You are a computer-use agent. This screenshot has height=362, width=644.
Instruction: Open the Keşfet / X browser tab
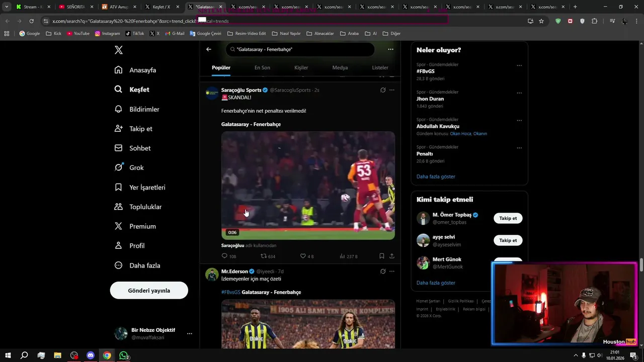[x=161, y=7]
